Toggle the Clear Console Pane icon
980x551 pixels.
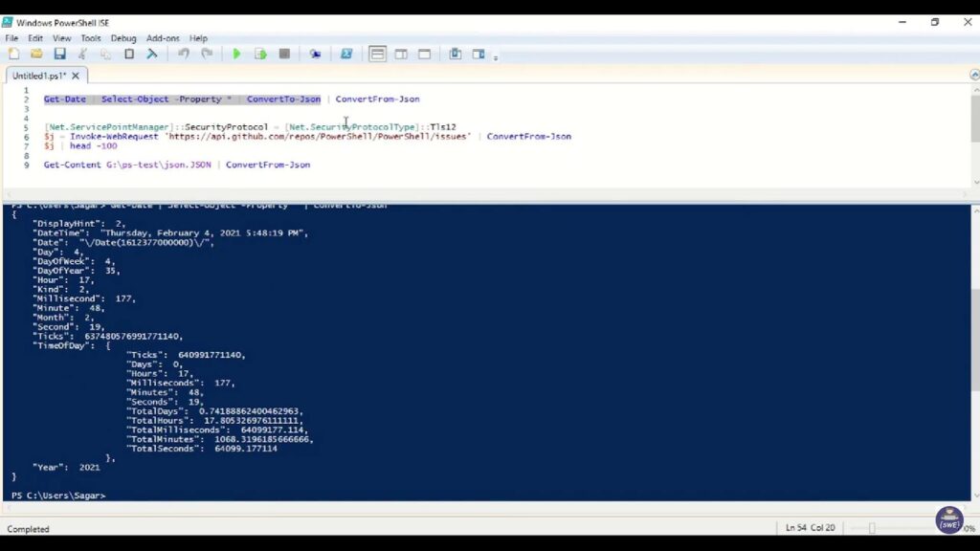coord(150,55)
